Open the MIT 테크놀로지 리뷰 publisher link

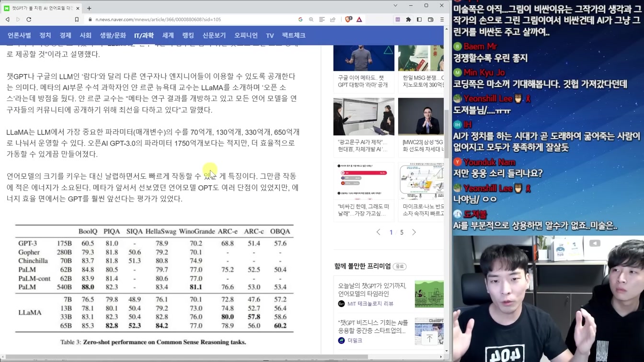(x=370, y=304)
